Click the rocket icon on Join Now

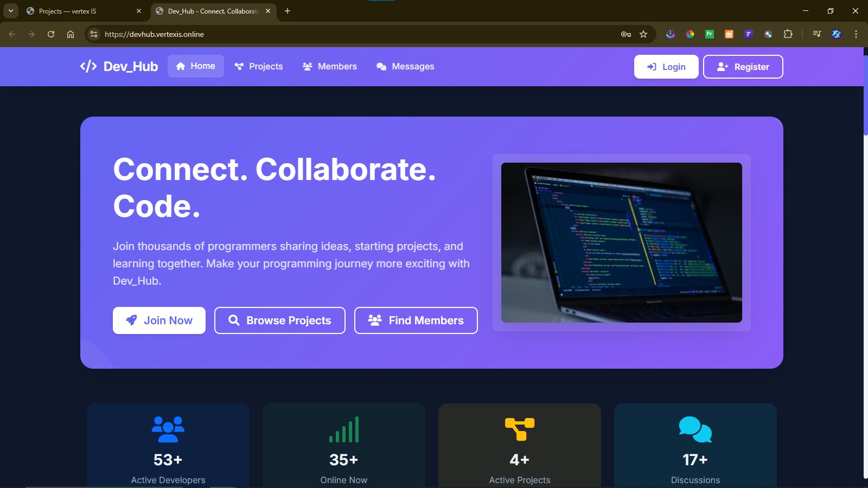click(130, 320)
